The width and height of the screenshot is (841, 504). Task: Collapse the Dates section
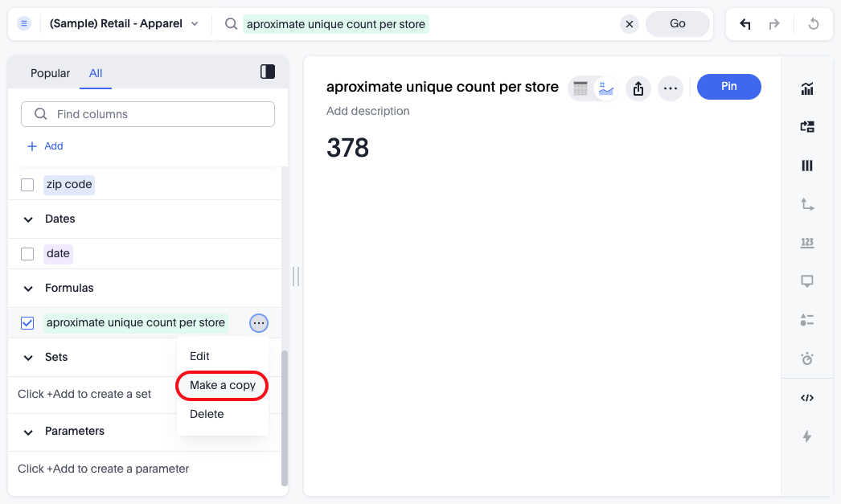pyautogui.click(x=28, y=219)
